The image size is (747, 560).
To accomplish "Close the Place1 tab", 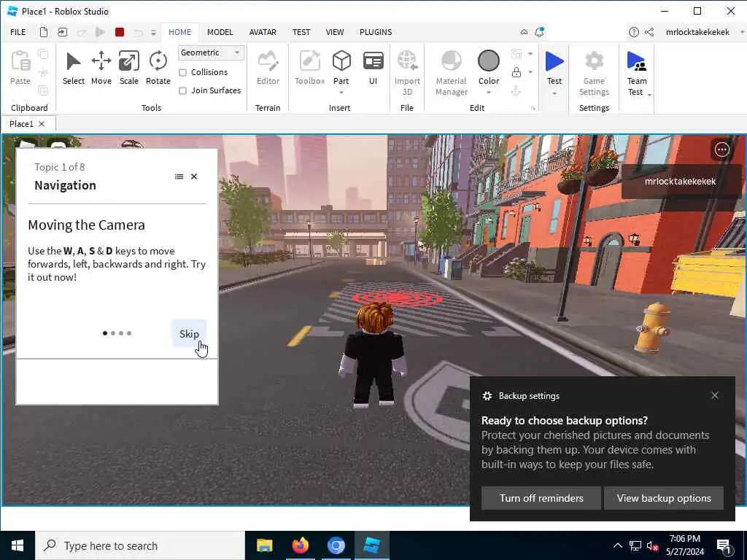I will click(42, 124).
